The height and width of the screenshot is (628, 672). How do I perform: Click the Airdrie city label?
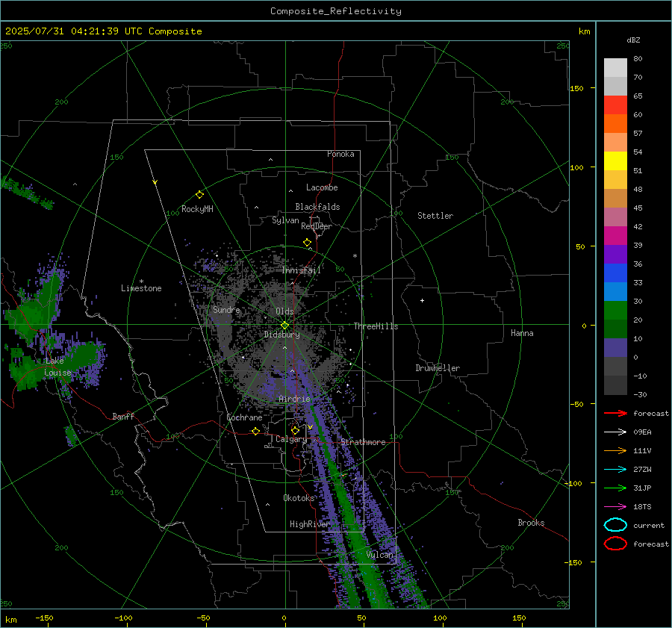point(294,399)
